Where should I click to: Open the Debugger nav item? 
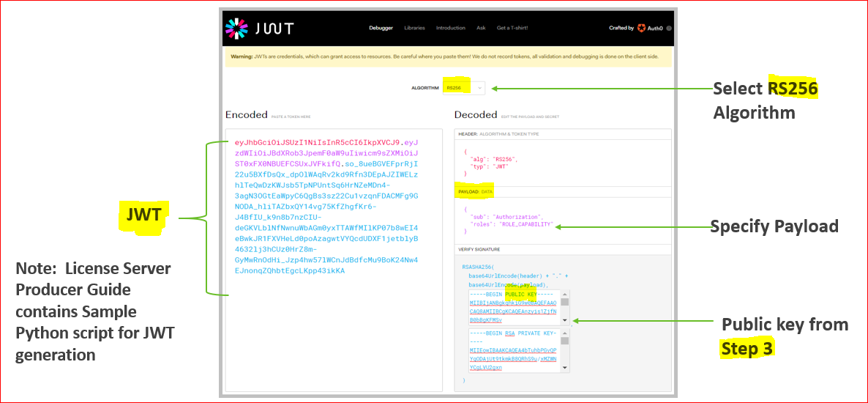click(x=381, y=28)
